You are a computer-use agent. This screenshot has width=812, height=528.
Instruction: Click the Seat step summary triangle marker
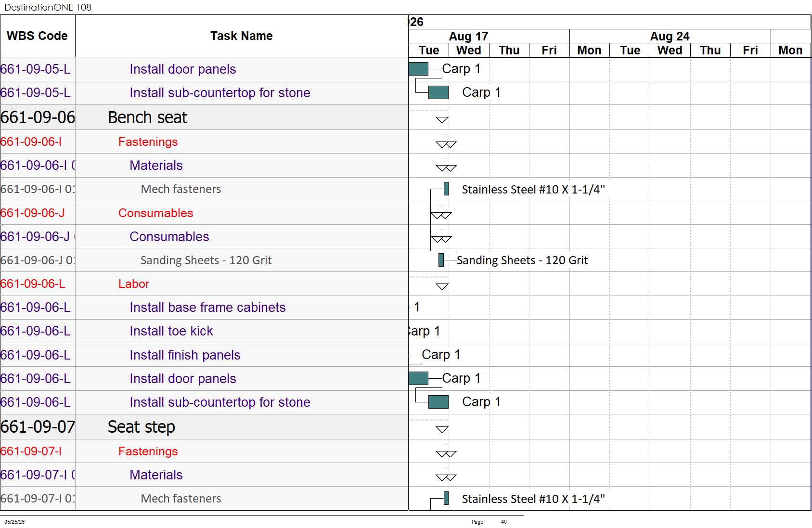[442, 429]
